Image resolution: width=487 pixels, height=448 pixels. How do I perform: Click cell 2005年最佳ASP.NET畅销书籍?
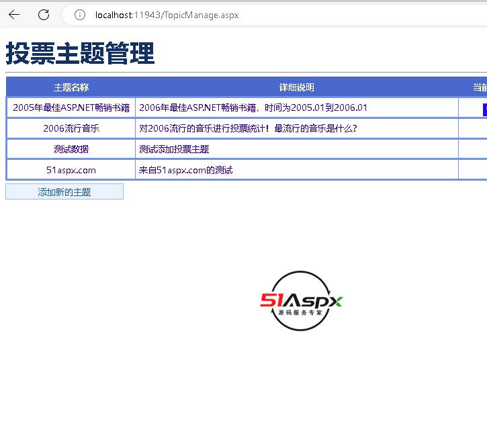(71, 107)
